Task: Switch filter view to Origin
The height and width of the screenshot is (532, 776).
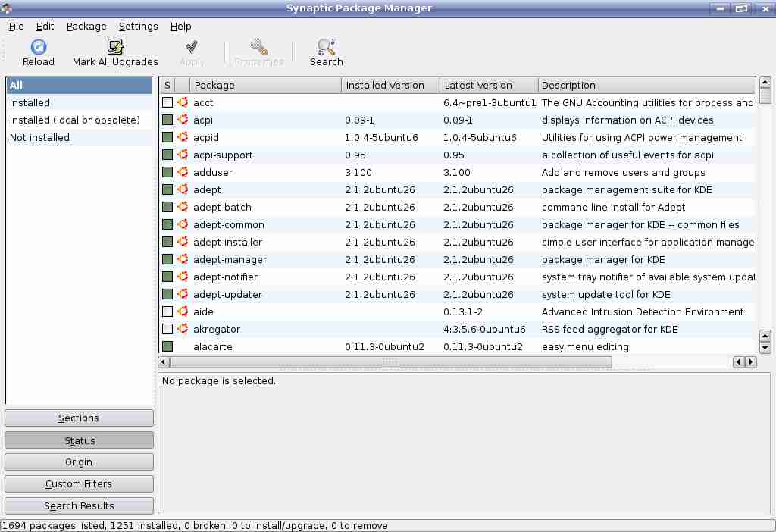Action: pyautogui.click(x=79, y=462)
